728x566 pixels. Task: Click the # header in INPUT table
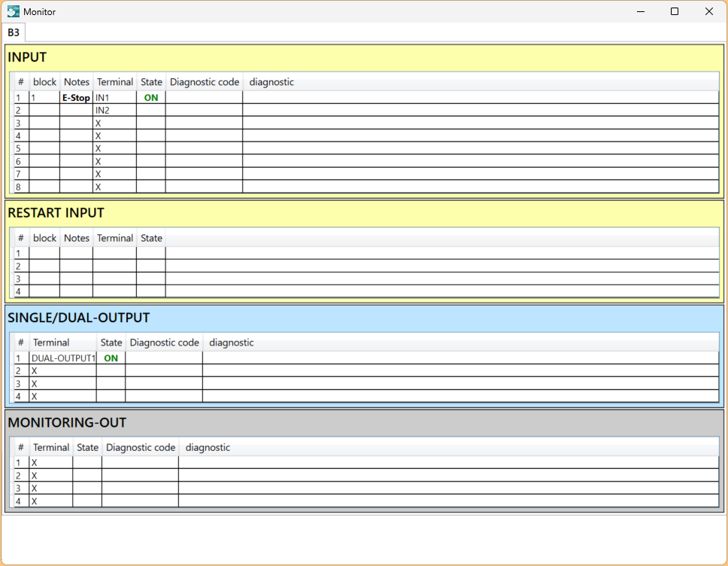[x=20, y=82]
